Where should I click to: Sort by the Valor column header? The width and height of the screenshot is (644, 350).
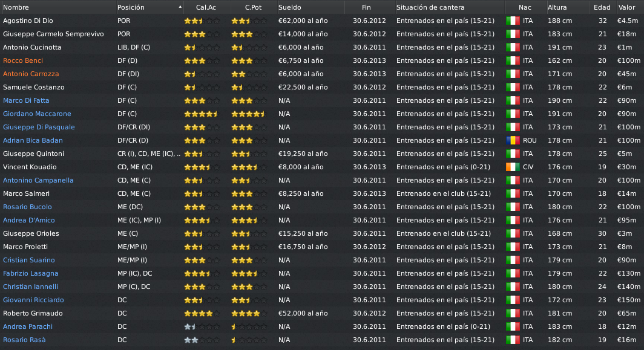pyautogui.click(x=627, y=7)
